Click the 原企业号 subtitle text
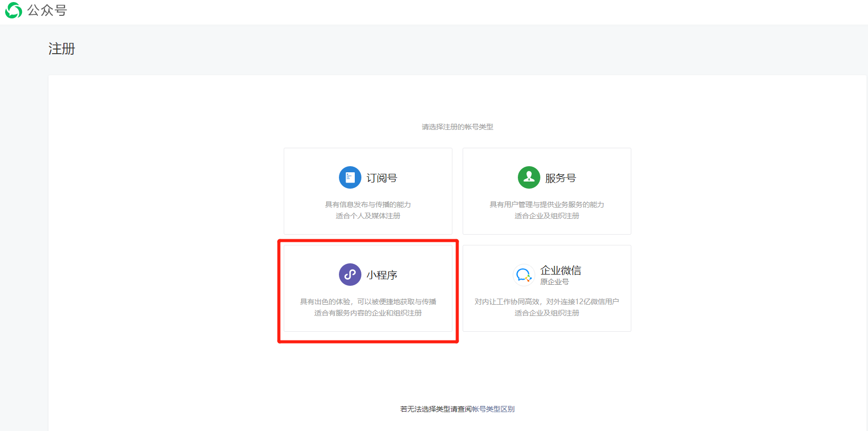Viewport: 868px width, 431px height. point(554,282)
